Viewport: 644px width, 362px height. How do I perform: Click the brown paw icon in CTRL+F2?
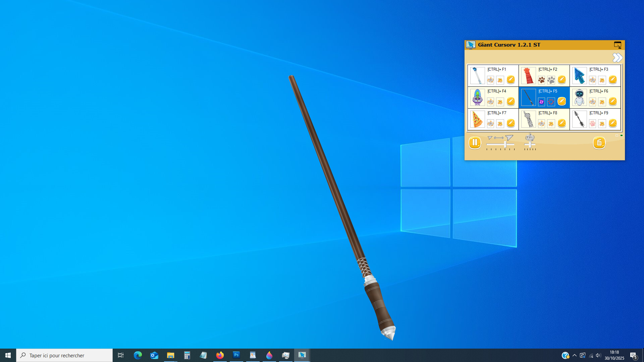pyautogui.click(x=541, y=80)
